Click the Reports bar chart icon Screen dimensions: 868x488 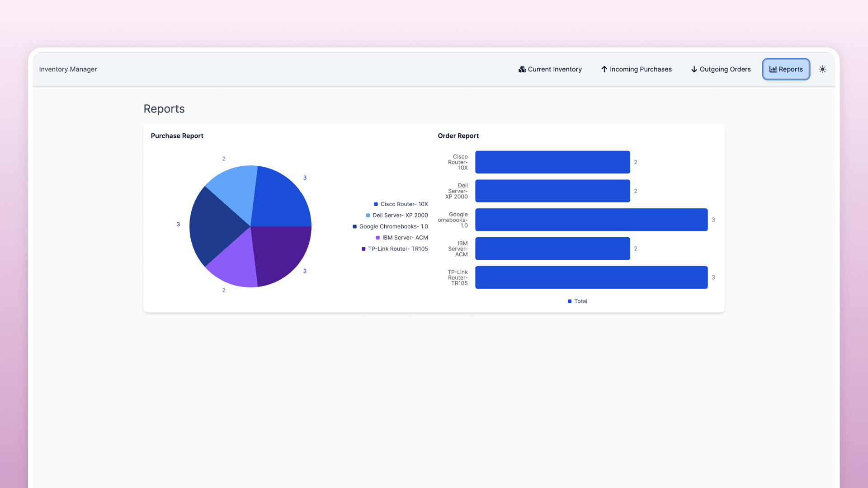(x=773, y=69)
